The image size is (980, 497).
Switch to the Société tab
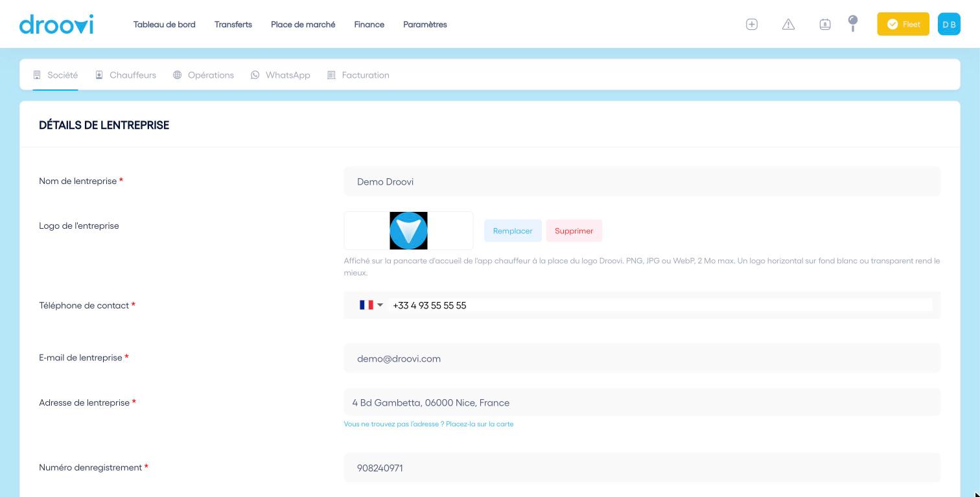click(x=55, y=75)
